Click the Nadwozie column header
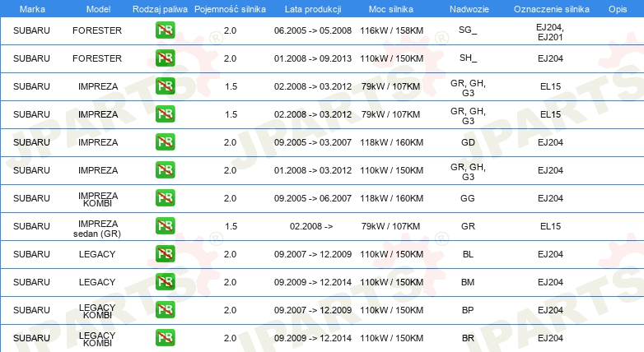Screen dimensions: 644x352 [469, 9]
